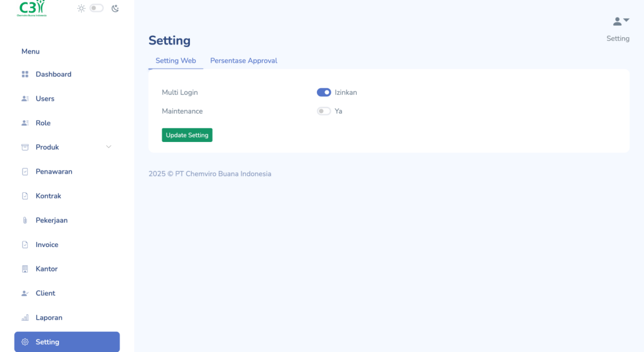Click the Laporan bar chart icon
The image size is (644, 352).
click(x=25, y=318)
